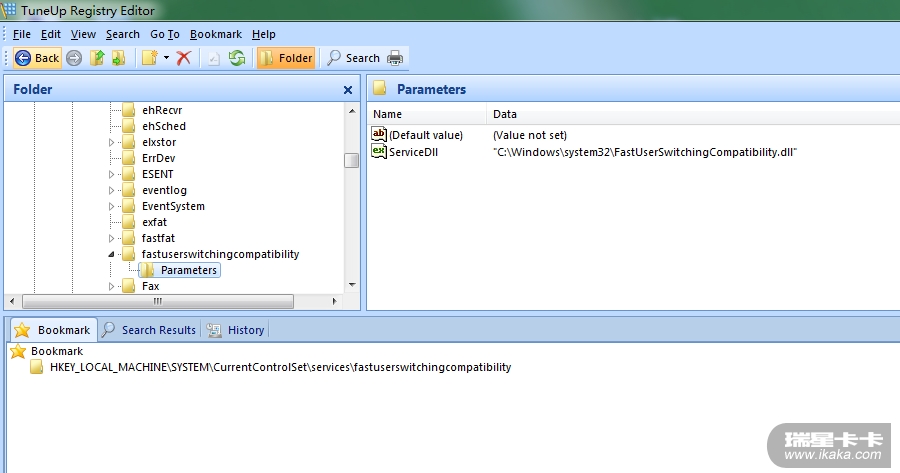Viewport: 900px width, 473px height.
Task: Click the red Delete X icon
Action: coord(184,58)
